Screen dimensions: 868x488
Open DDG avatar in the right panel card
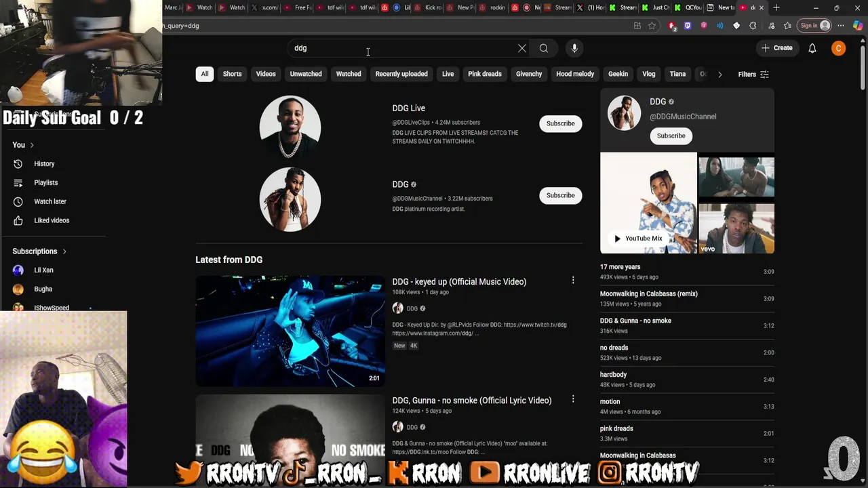624,113
